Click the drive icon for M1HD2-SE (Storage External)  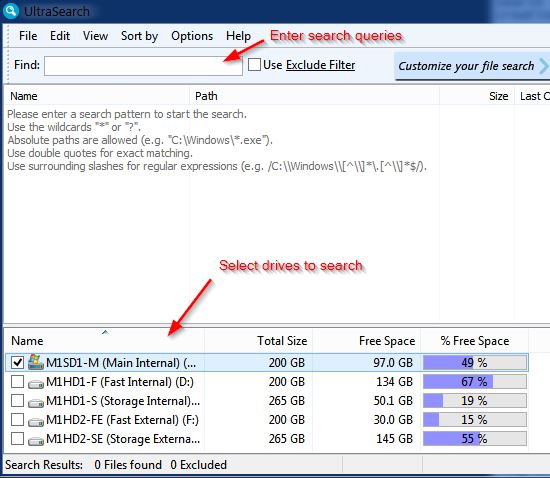coord(36,441)
